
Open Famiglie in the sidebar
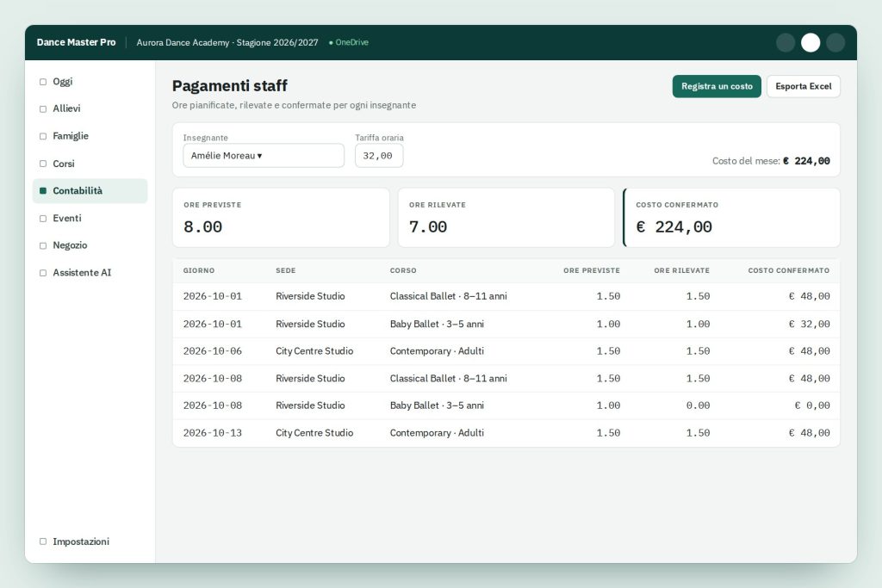pyautogui.click(x=90, y=136)
